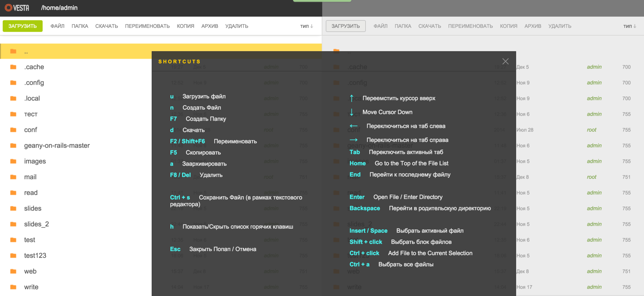The image size is (644, 296).
Task: Click the 'Shift + click' shortcut key label
Action: (366, 242)
